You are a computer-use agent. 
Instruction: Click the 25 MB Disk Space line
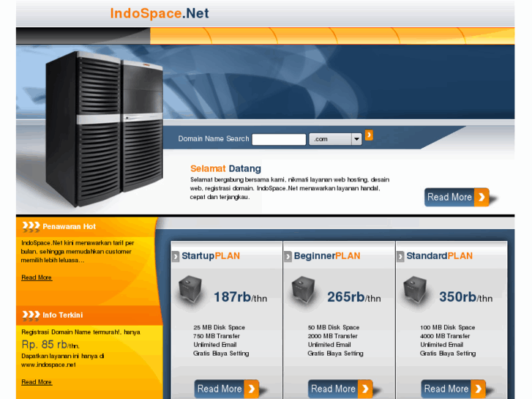pos(220,327)
